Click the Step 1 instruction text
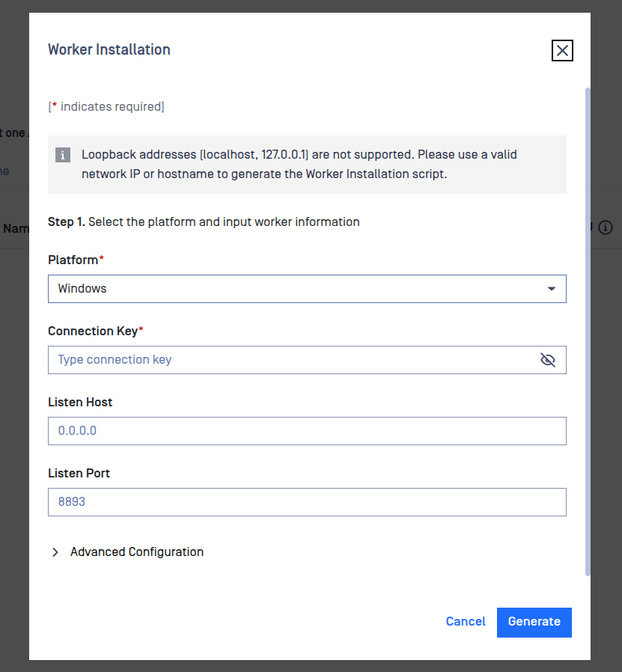622x672 pixels. pos(204,222)
